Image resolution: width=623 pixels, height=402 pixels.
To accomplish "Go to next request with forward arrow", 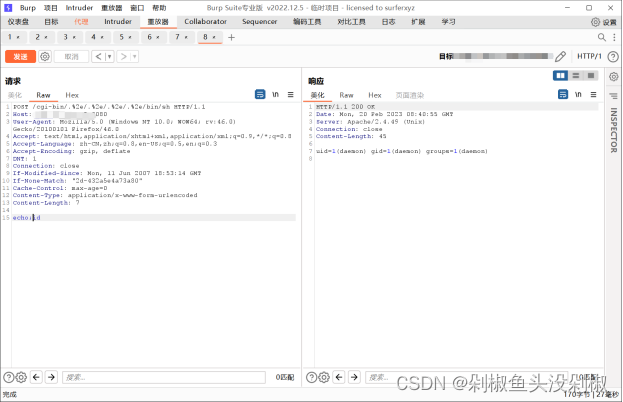I will click(x=124, y=56).
